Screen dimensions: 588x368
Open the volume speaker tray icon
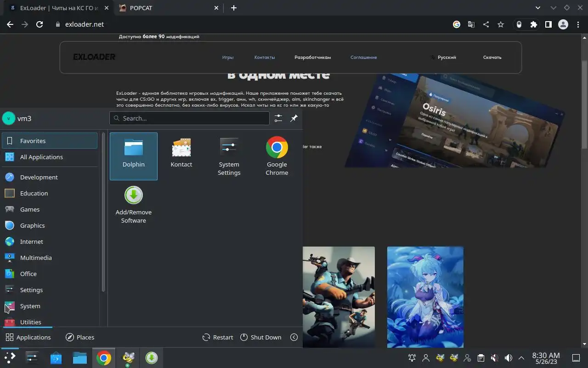coord(509,358)
